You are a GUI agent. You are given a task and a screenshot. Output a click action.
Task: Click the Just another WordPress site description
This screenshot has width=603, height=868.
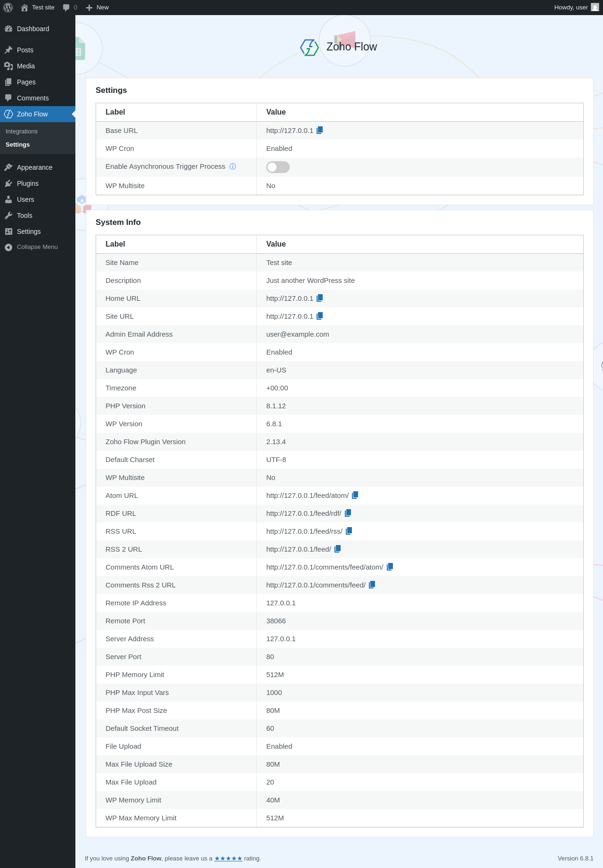click(x=310, y=281)
